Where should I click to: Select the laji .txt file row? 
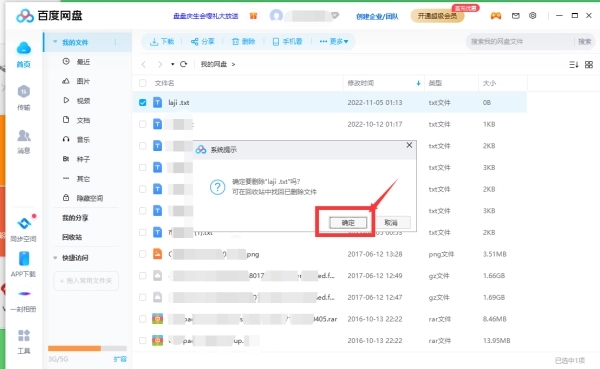click(x=329, y=103)
